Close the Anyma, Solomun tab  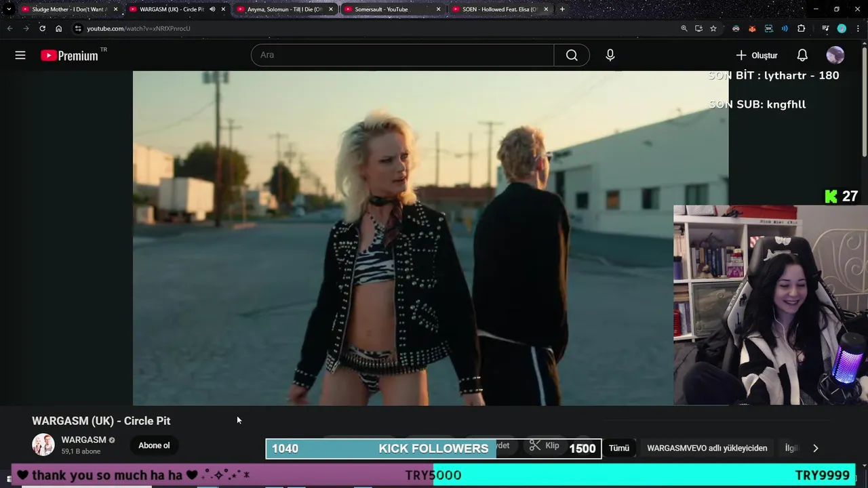point(331,9)
